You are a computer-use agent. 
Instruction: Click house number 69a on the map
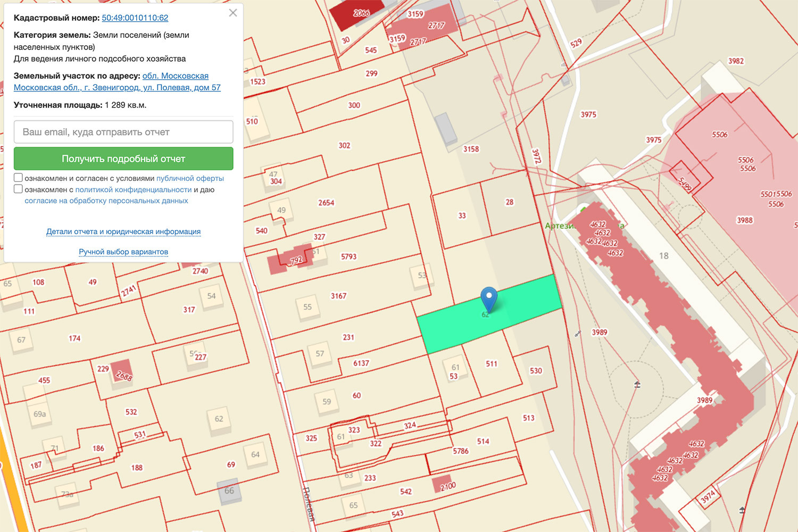tap(40, 414)
